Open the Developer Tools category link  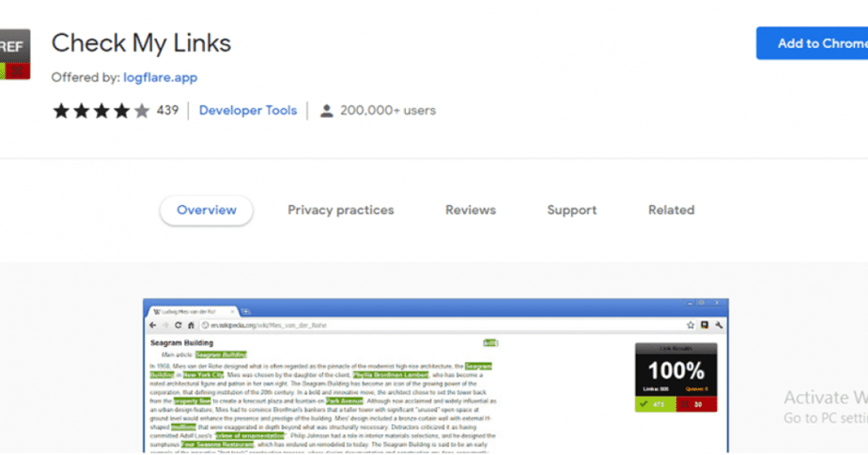pos(248,111)
